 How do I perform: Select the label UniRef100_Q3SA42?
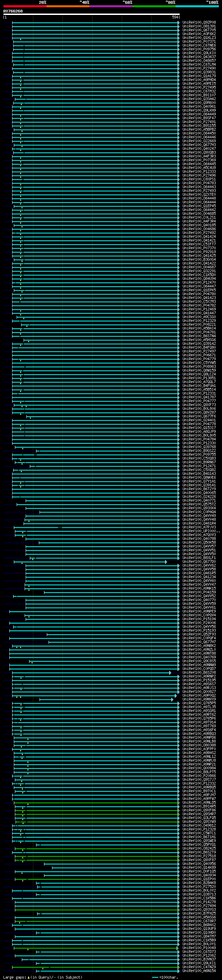point(199,99)
